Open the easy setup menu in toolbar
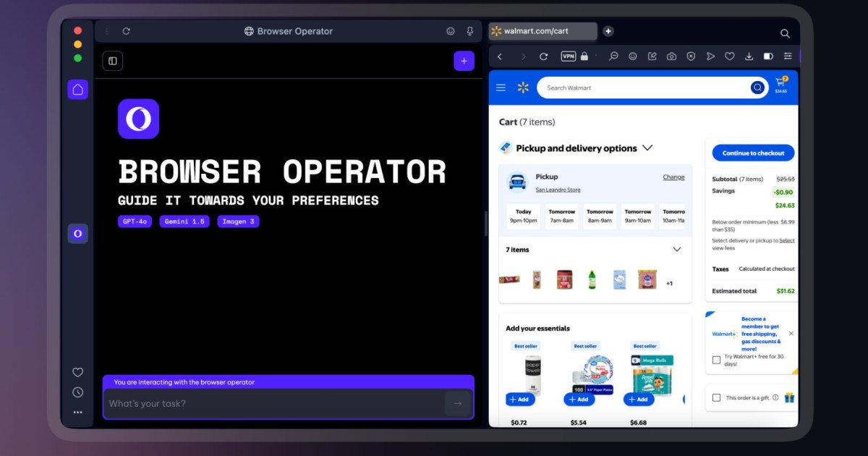The width and height of the screenshot is (868, 456). click(x=788, y=56)
